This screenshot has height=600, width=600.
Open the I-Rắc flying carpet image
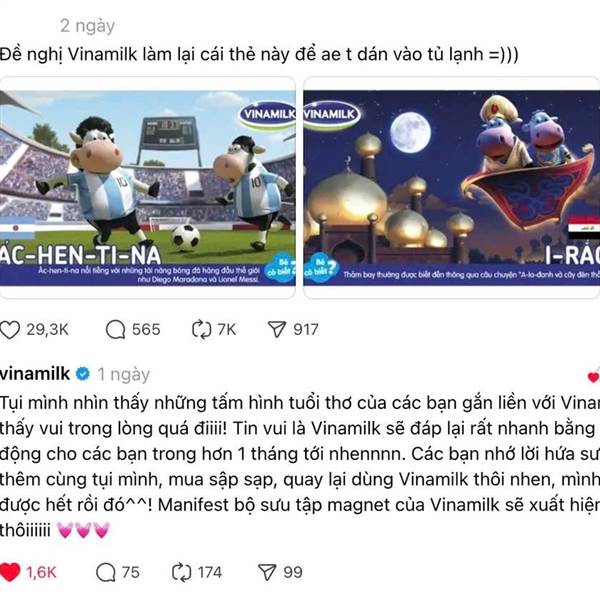point(452,188)
